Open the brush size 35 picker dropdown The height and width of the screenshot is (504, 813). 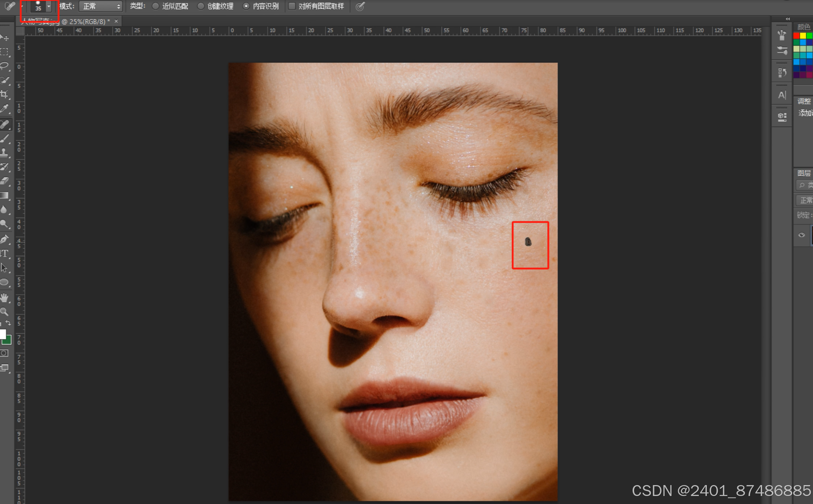(49, 6)
